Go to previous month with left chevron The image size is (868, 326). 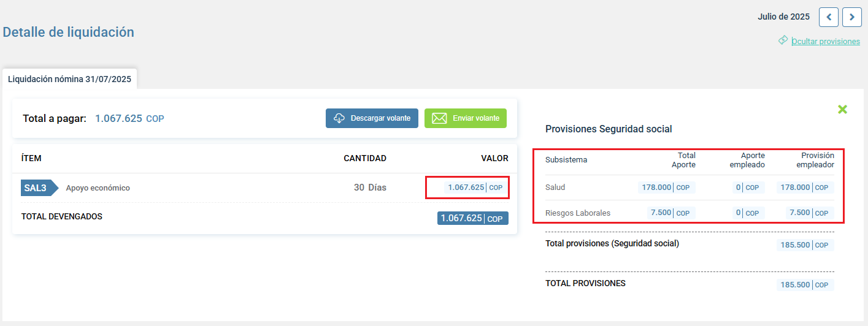(x=829, y=17)
